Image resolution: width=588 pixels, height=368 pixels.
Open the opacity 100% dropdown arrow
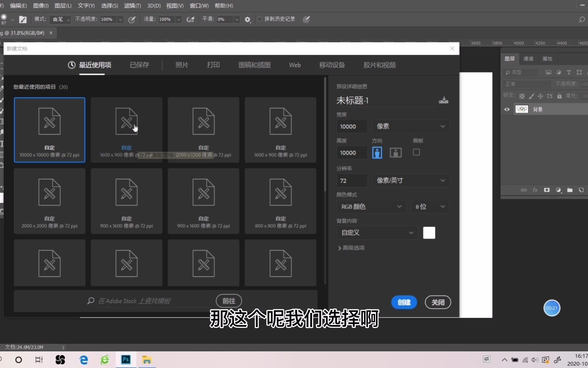pyautogui.click(x=120, y=20)
